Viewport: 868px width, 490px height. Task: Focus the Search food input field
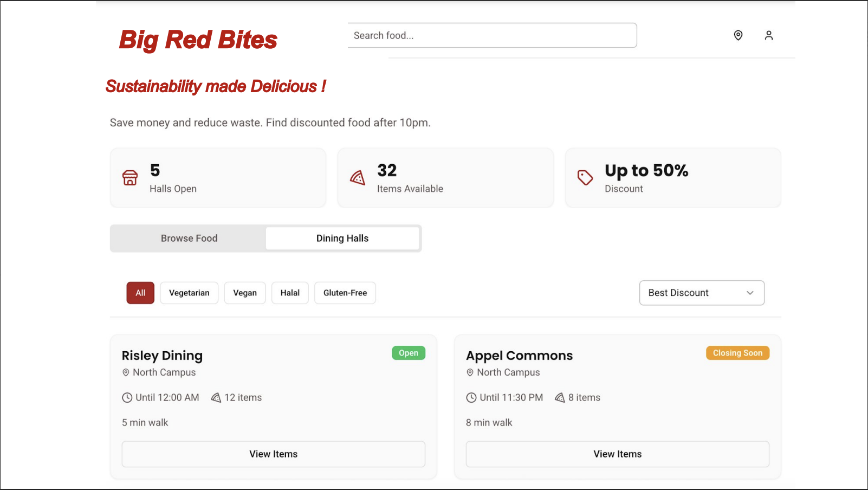492,36
